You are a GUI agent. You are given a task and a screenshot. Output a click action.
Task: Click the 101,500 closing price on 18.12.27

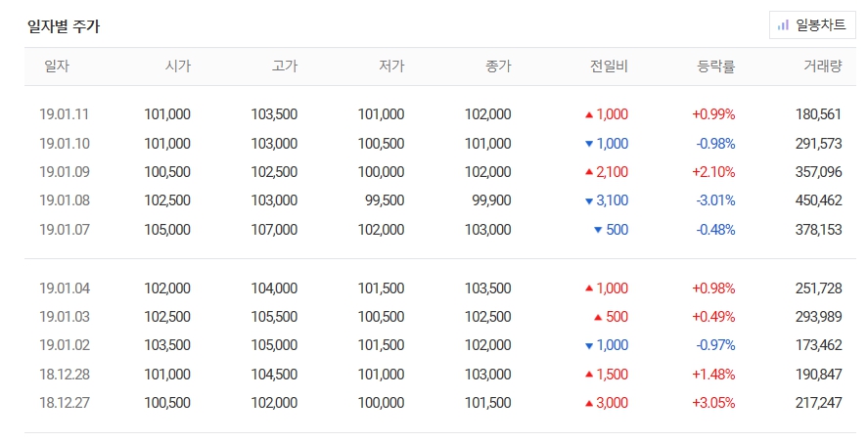click(488, 403)
